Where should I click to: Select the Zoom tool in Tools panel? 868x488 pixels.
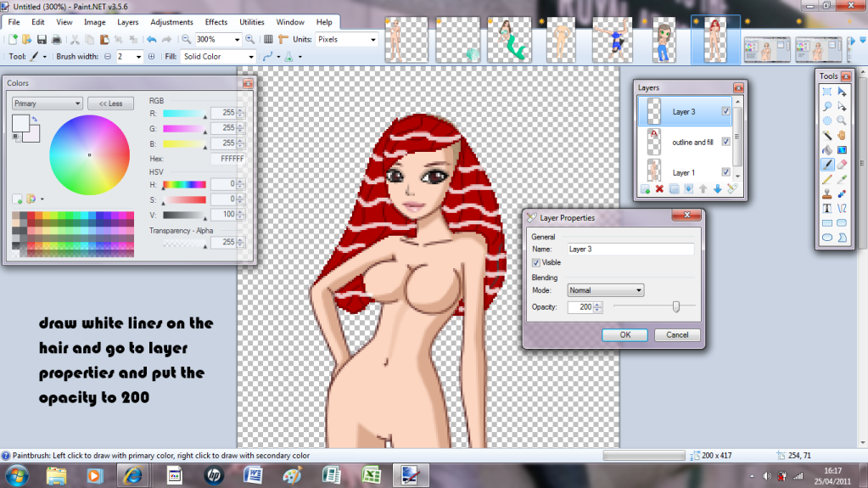pos(842,121)
